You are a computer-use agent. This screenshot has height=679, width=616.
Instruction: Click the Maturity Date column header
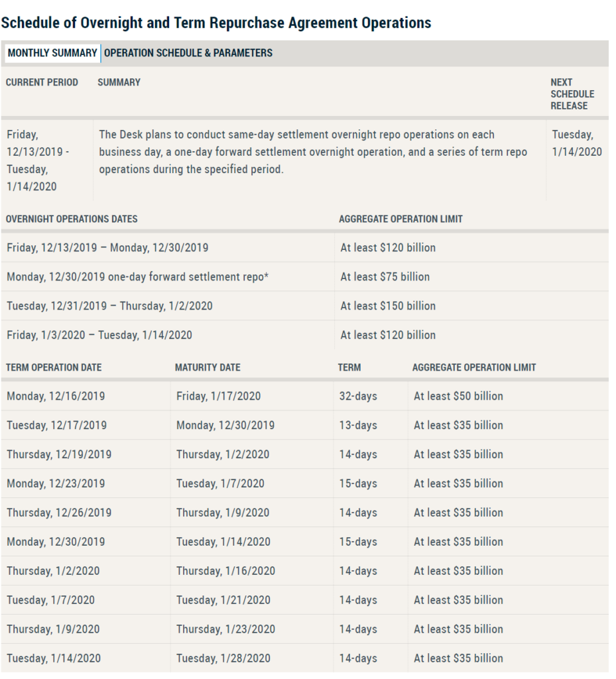point(208,367)
